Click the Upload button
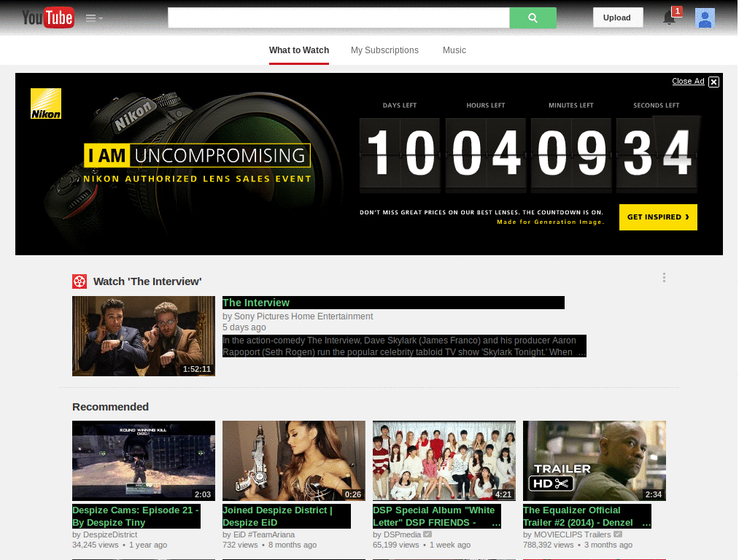This screenshot has width=747, height=560. pyautogui.click(x=617, y=17)
